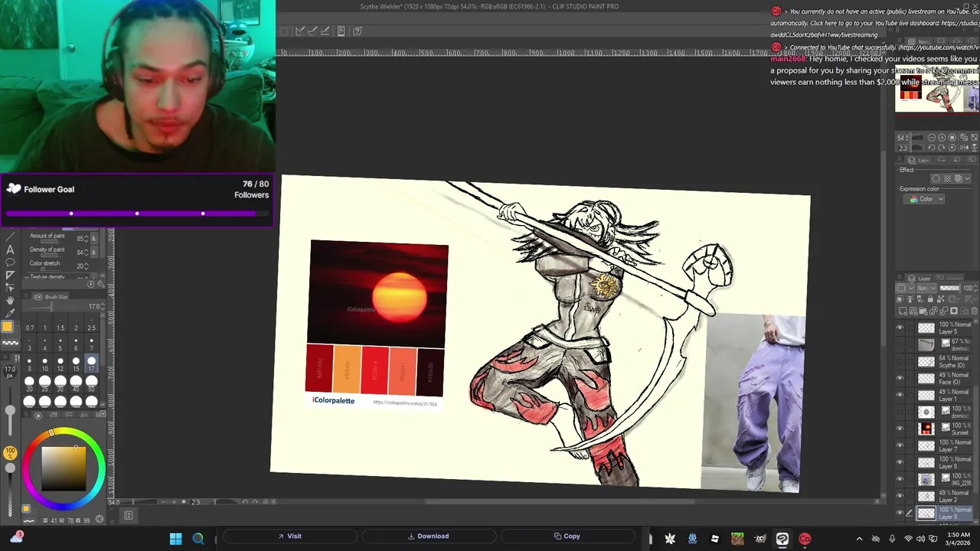Viewport: 980px width, 551px height.
Task: Select the straight line figure tool
Action: [x=10, y=236]
